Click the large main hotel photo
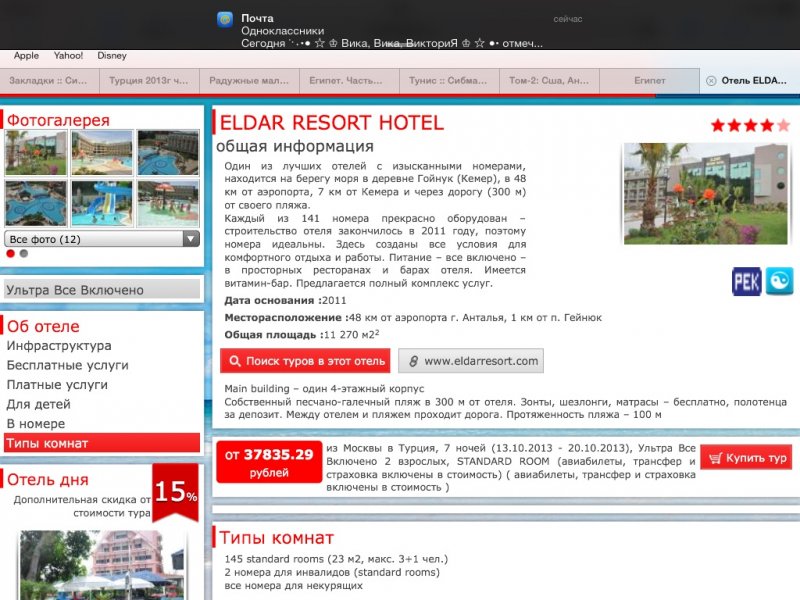The height and width of the screenshot is (600, 800). [x=706, y=193]
